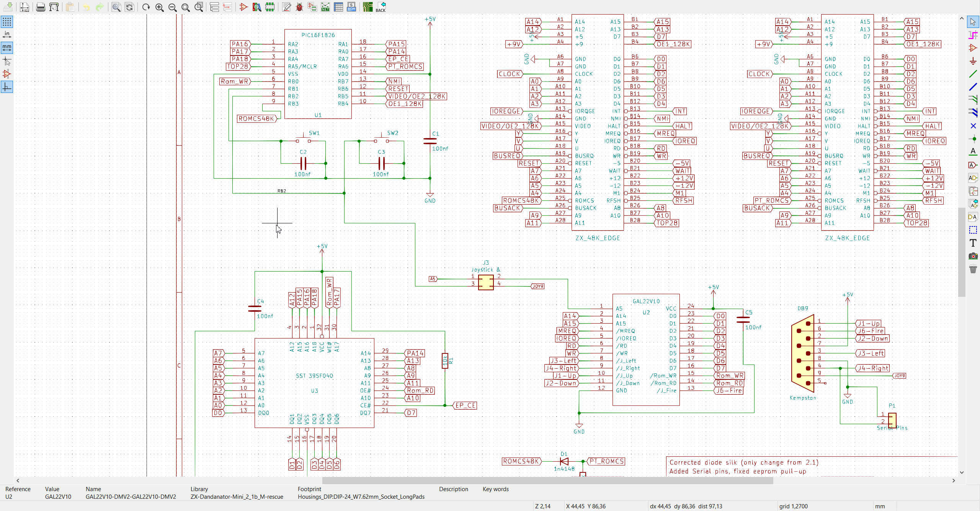This screenshot has height=511, width=980.
Task: Redo last edit
Action: pyautogui.click(x=100, y=7)
